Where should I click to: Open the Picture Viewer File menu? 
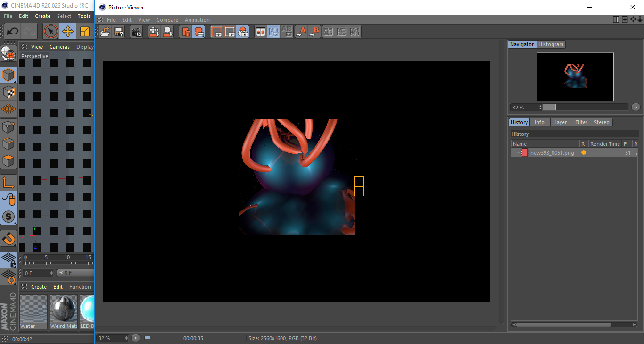(x=111, y=20)
